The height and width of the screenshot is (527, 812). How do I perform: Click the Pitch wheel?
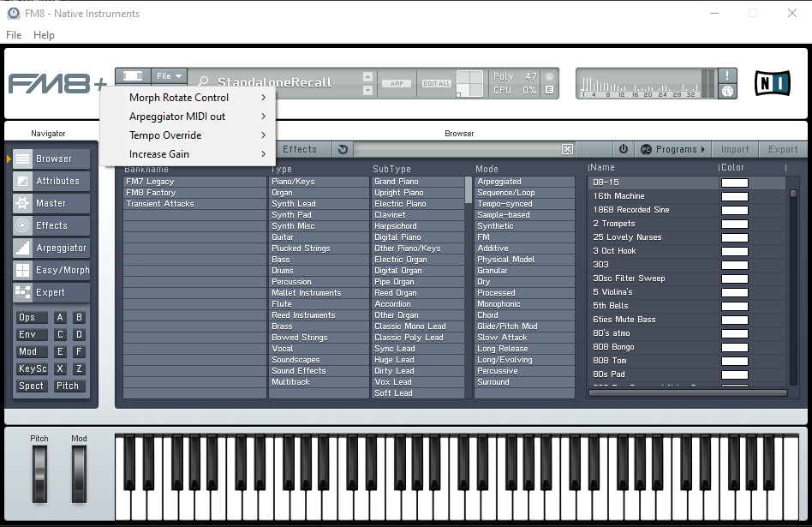click(x=39, y=474)
